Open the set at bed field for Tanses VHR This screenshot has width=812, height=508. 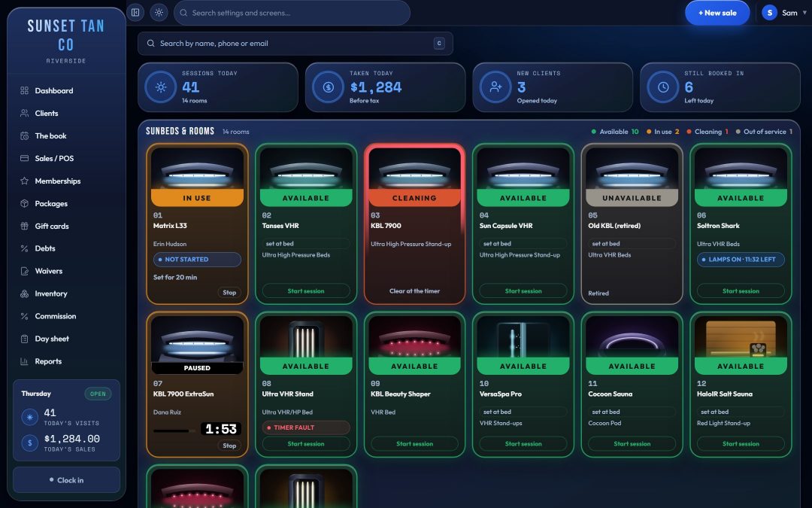(306, 244)
